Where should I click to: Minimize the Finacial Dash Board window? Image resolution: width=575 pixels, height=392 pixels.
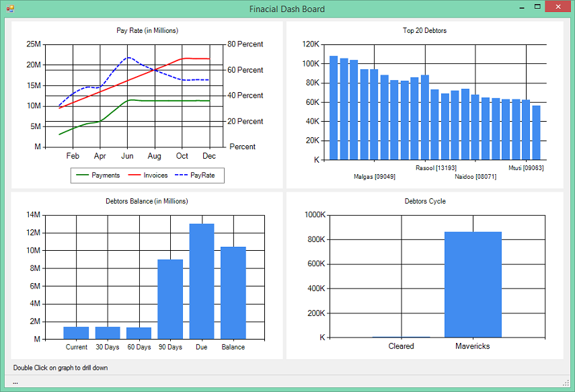[522, 7]
